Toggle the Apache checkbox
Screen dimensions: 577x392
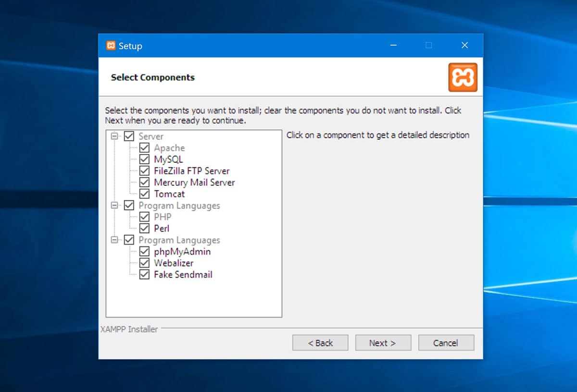[x=144, y=148]
